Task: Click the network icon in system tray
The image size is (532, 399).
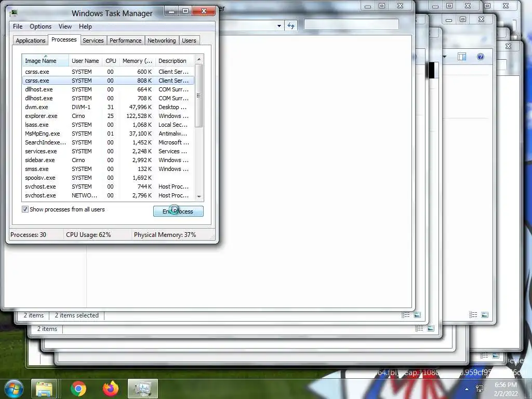Action: [480, 389]
